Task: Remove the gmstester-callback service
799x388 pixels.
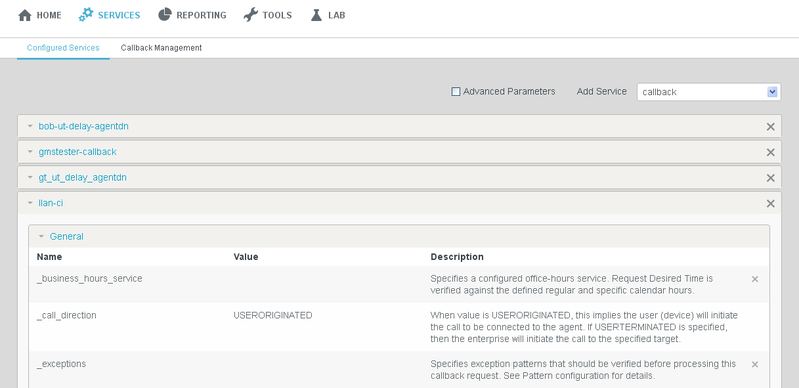Action: (x=770, y=152)
